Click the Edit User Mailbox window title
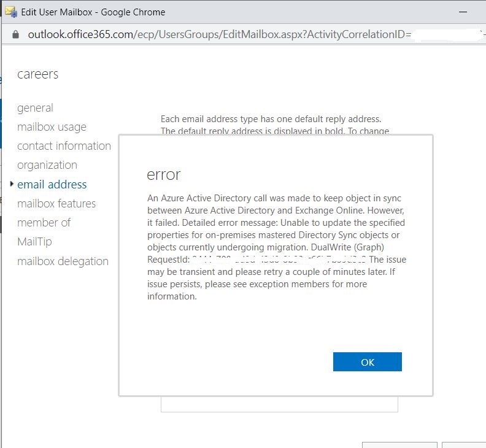The width and height of the screenshot is (486, 448). click(x=93, y=12)
